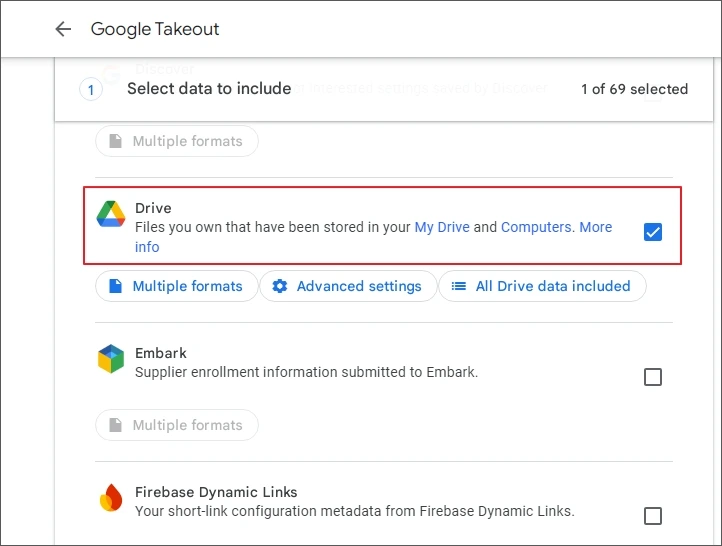Click the list icon in All Drive data
The height and width of the screenshot is (546, 722).
click(459, 286)
